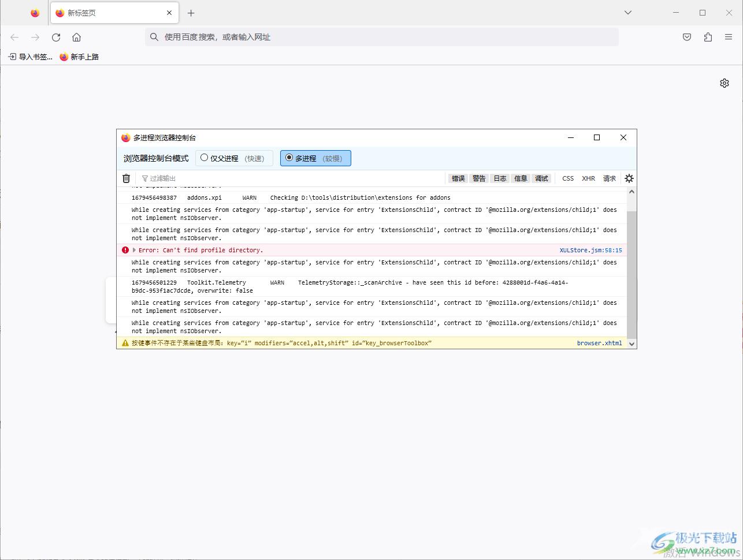Select 多进程 (较慢) mode

(315, 158)
